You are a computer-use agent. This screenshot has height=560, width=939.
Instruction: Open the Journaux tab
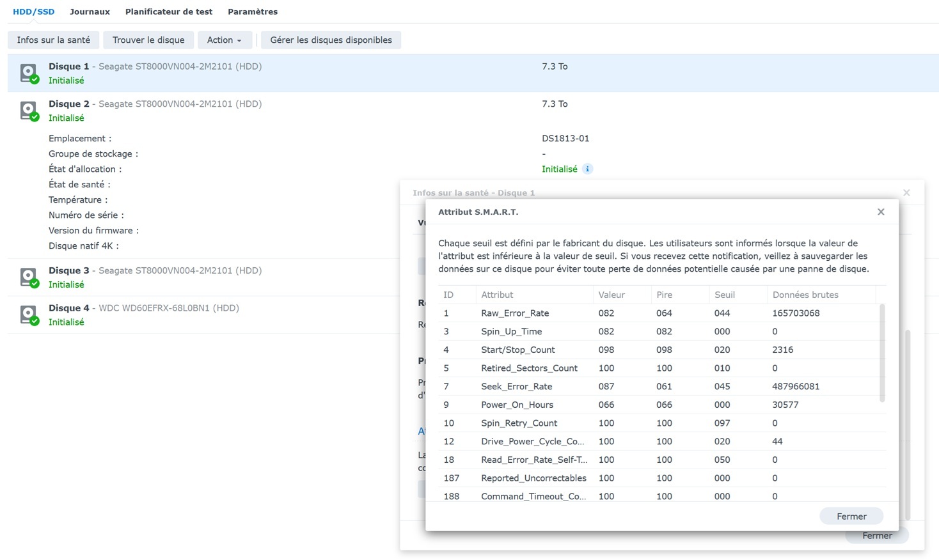pos(90,12)
